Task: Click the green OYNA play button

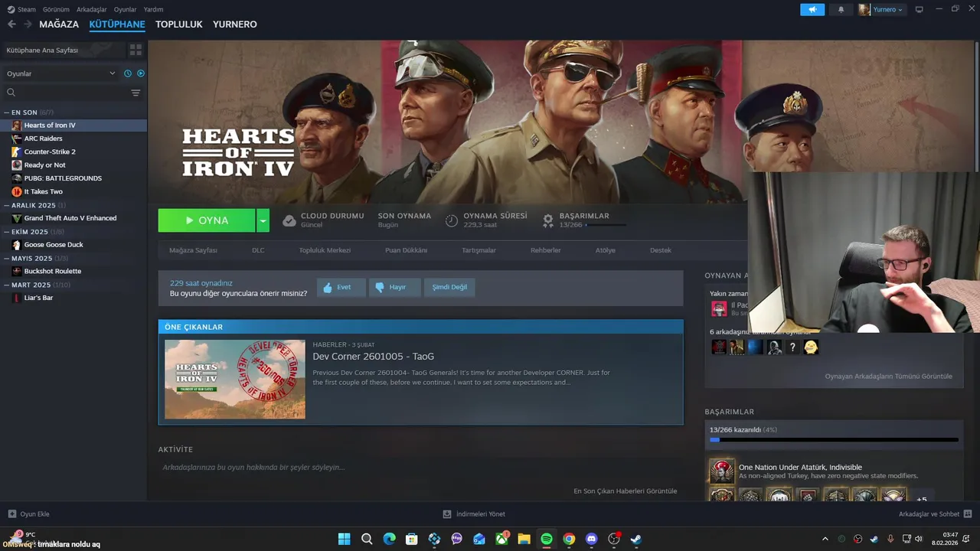Action: 207,220
